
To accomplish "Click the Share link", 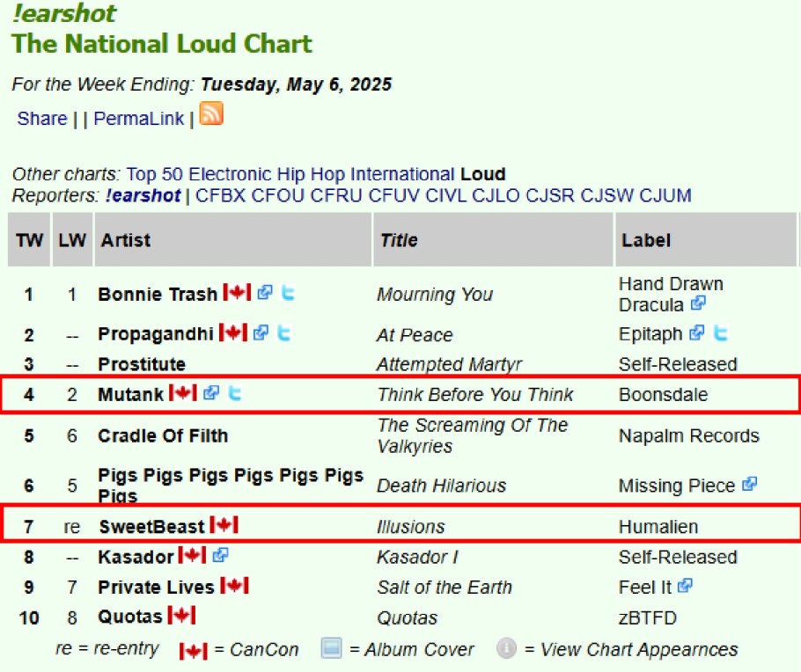I will point(41,119).
